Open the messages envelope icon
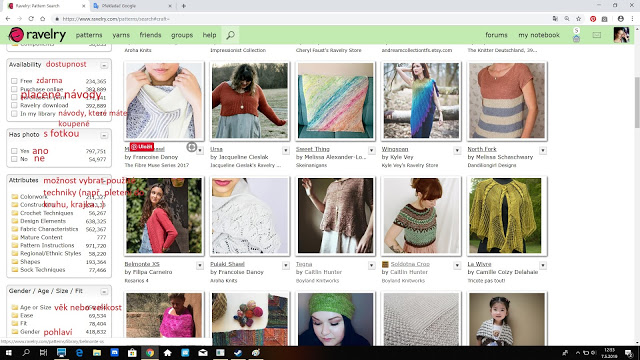640x360 pixels. pos(597,35)
